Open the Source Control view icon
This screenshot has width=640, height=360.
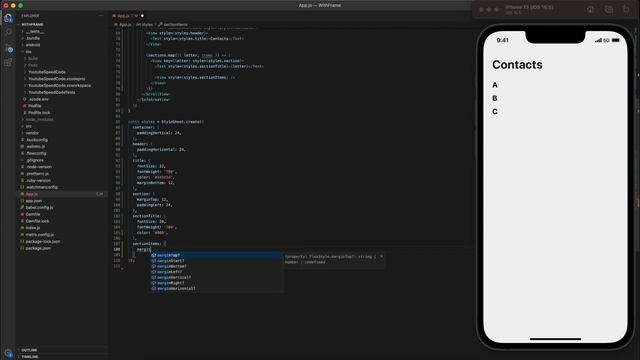(x=9, y=48)
